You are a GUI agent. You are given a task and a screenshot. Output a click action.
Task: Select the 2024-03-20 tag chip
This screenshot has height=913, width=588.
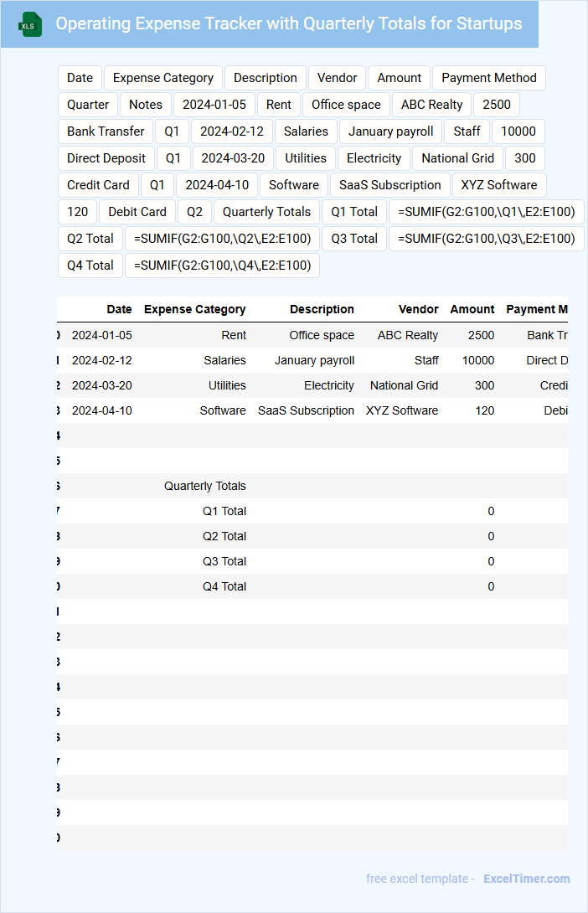click(234, 158)
